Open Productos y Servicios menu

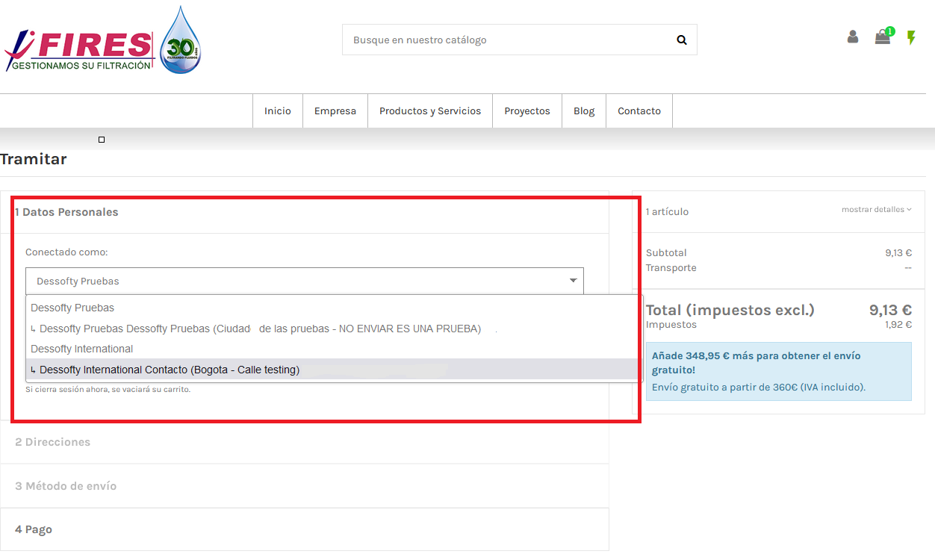click(x=430, y=111)
